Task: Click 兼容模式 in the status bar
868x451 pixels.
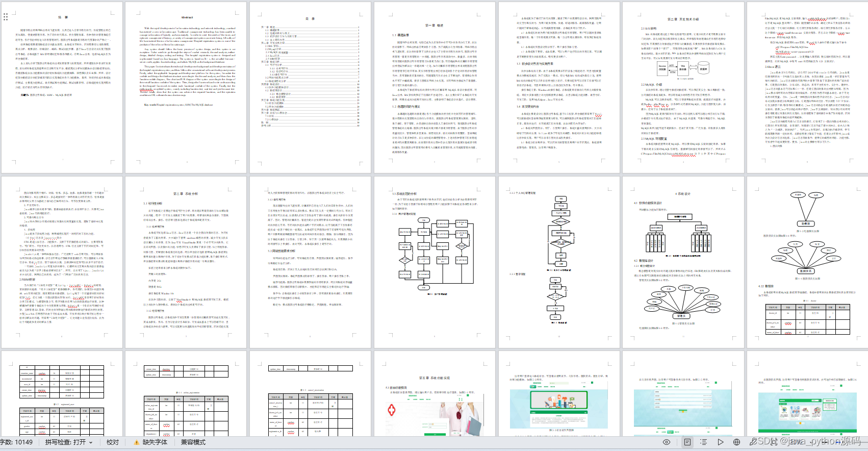Action: pos(193,442)
